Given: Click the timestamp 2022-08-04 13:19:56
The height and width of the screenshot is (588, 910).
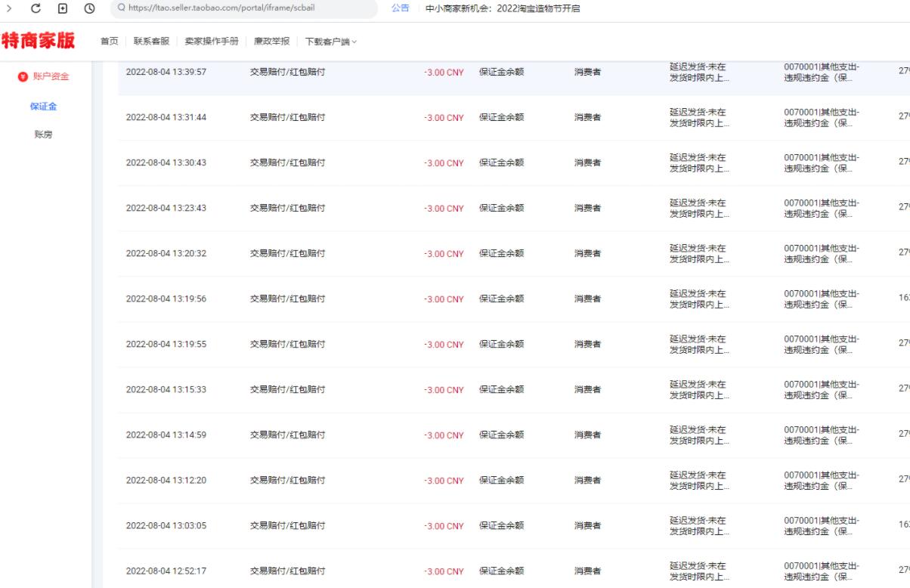Looking at the screenshot, I should click(166, 299).
